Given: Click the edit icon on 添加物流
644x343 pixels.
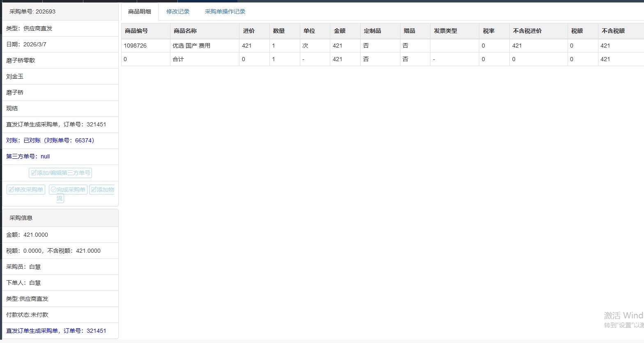Looking at the screenshot, I should (94, 190).
